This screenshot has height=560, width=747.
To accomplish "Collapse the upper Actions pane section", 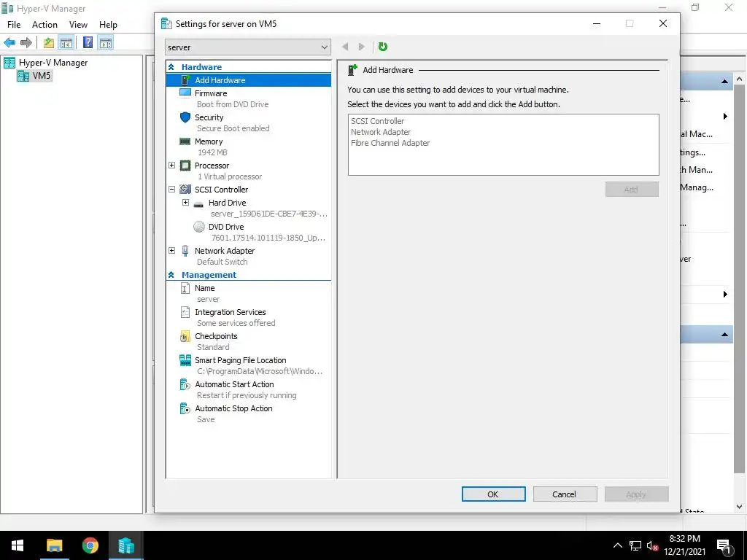I will pos(724,82).
